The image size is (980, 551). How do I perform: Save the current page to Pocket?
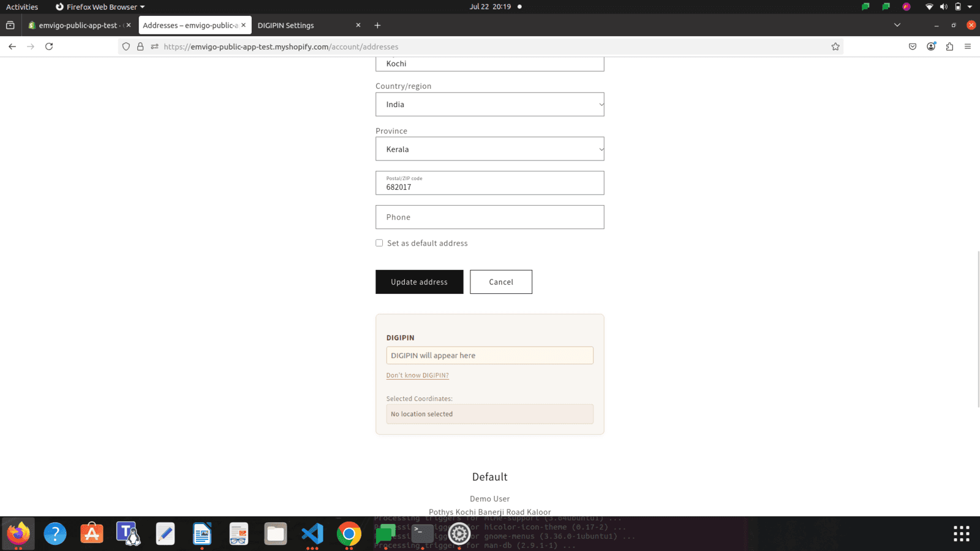[x=912, y=46]
